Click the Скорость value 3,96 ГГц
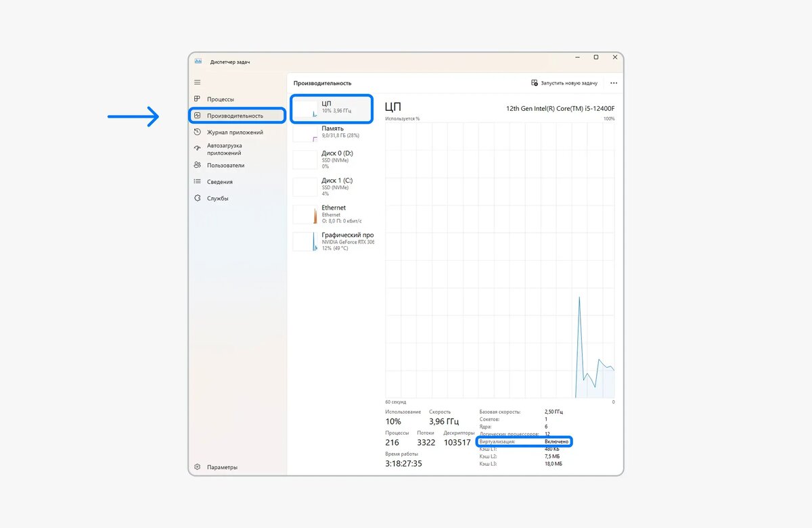 click(x=445, y=422)
